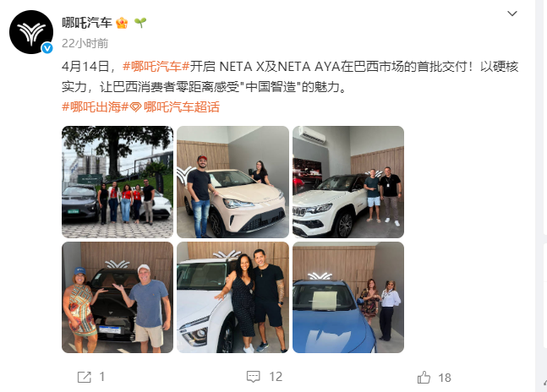Open photo of blue car with two women

(x=348, y=297)
